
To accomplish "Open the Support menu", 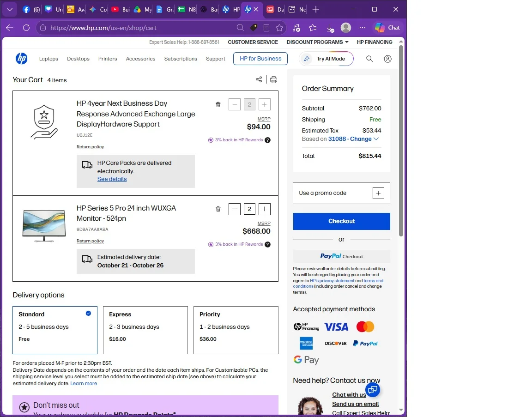I will pos(216,59).
